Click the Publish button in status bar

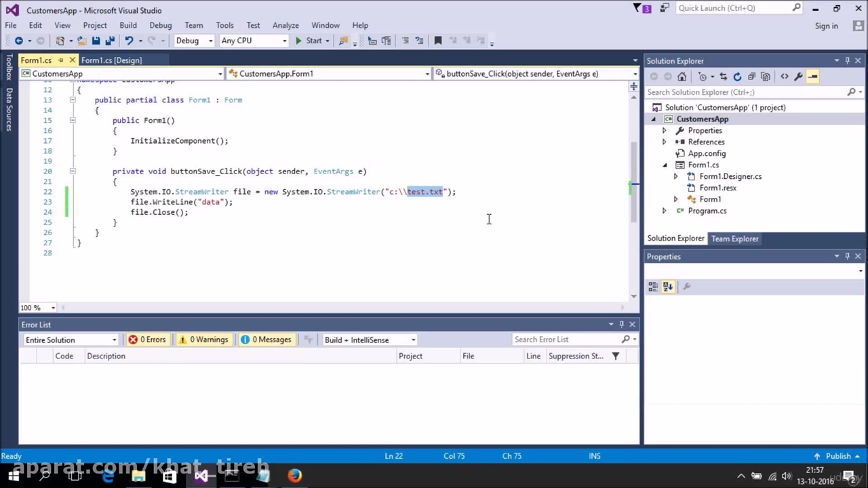coord(837,456)
